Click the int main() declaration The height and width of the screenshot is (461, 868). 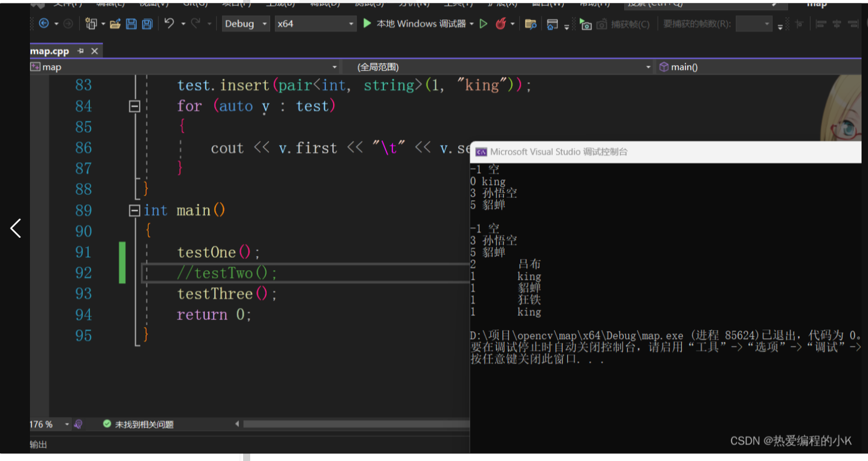tap(184, 210)
